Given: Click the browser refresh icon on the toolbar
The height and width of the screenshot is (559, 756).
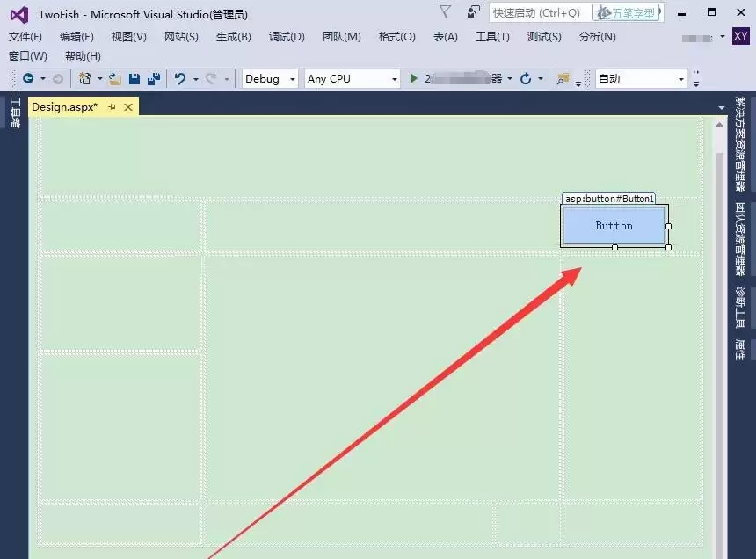Looking at the screenshot, I should point(526,78).
